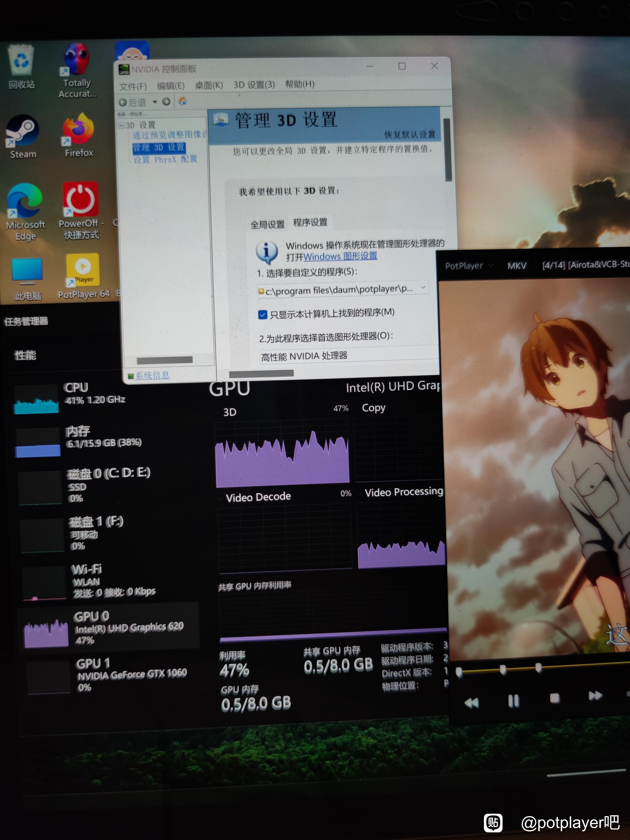The height and width of the screenshot is (840, 630).
Task: Select 通过预览调整图像设置 in the tree
Action: [x=169, y=135]
